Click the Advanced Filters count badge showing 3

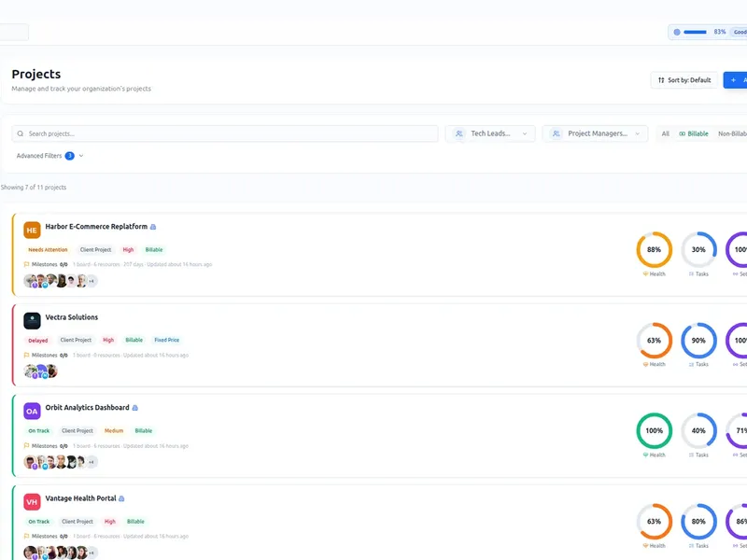click(x=69, y=156)
